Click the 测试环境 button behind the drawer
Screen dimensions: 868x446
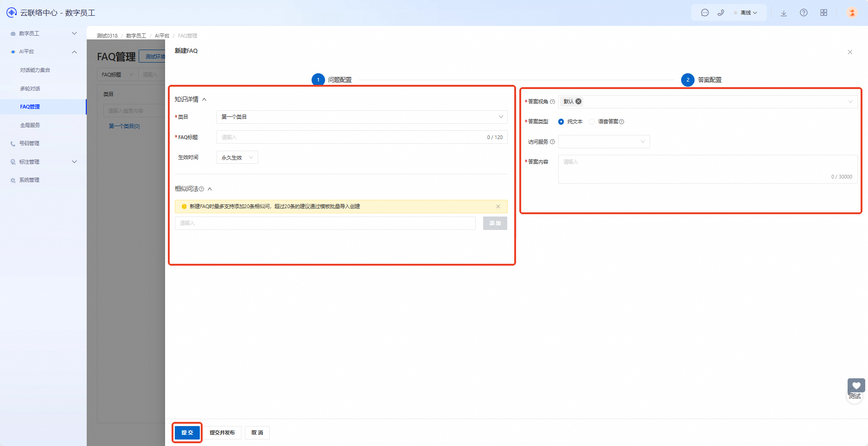pos(153,57)
